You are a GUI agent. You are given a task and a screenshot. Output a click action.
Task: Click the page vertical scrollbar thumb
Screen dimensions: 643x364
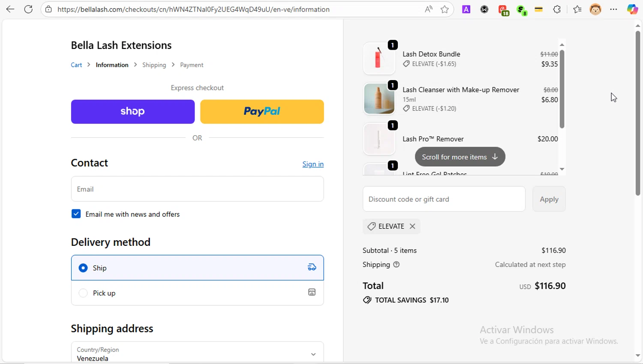(638, 113)
